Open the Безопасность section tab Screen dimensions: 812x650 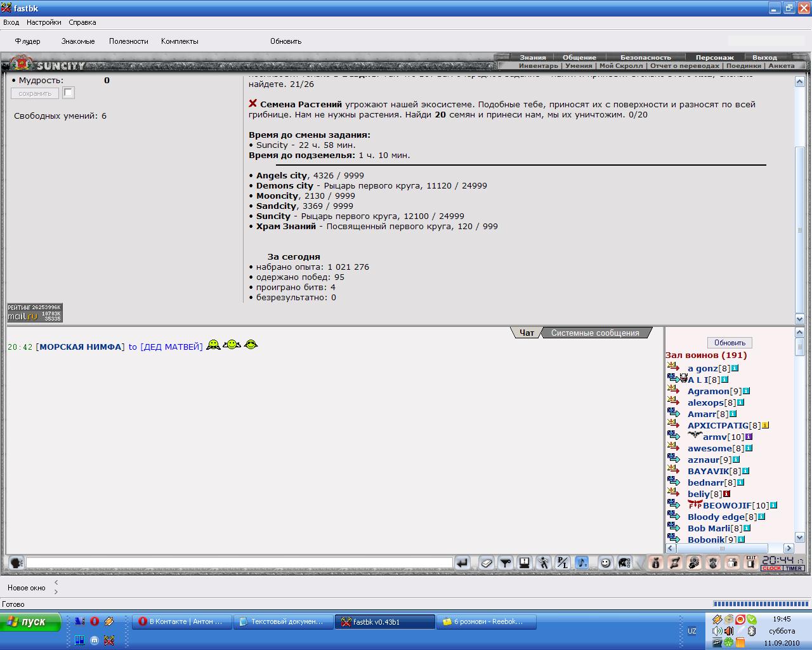click(x=645, y=57)
